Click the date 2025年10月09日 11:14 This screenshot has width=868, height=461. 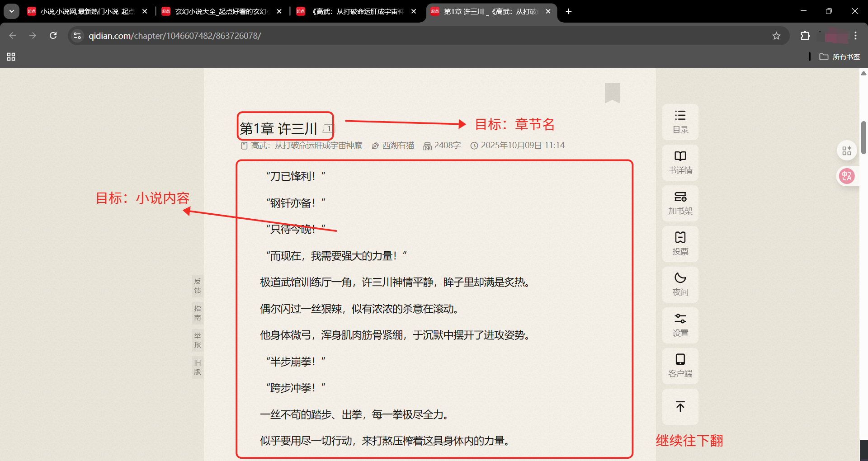pos(523,146)
